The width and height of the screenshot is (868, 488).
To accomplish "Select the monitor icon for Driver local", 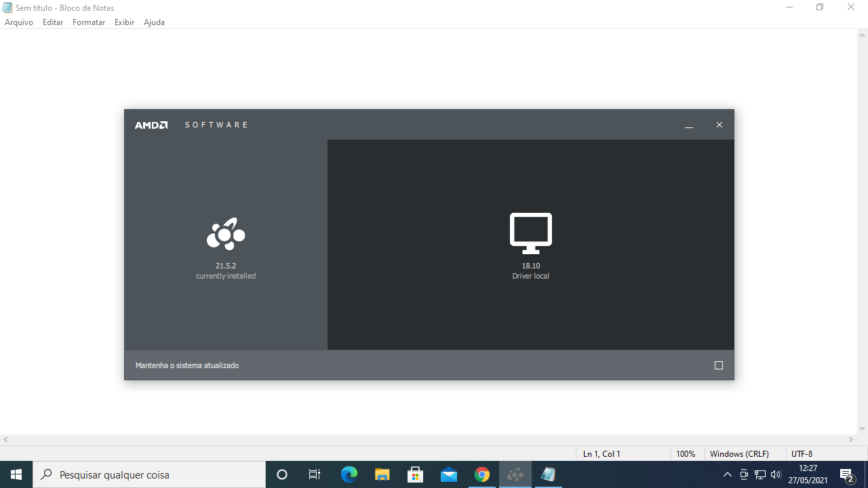I will 531,233.
